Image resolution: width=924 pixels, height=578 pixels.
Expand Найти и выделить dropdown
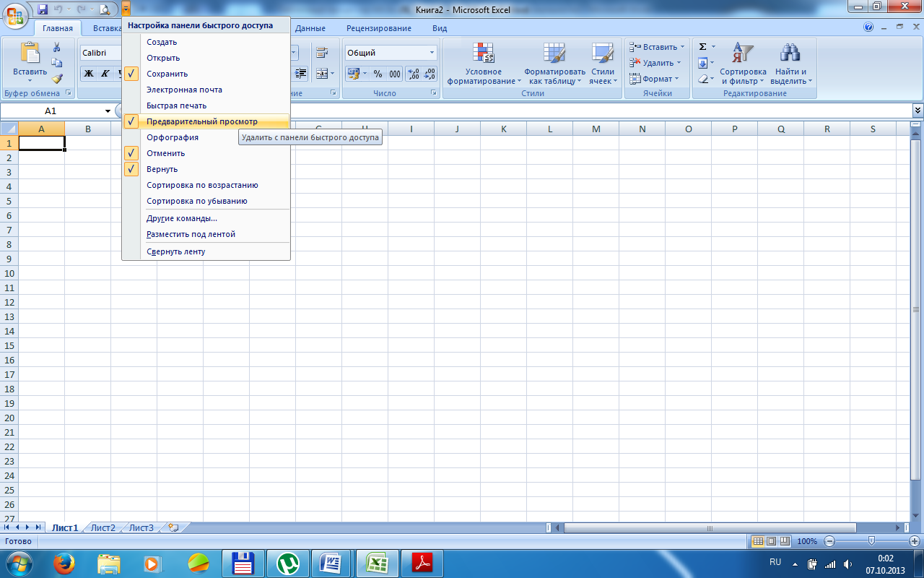(x=791, y=64)
